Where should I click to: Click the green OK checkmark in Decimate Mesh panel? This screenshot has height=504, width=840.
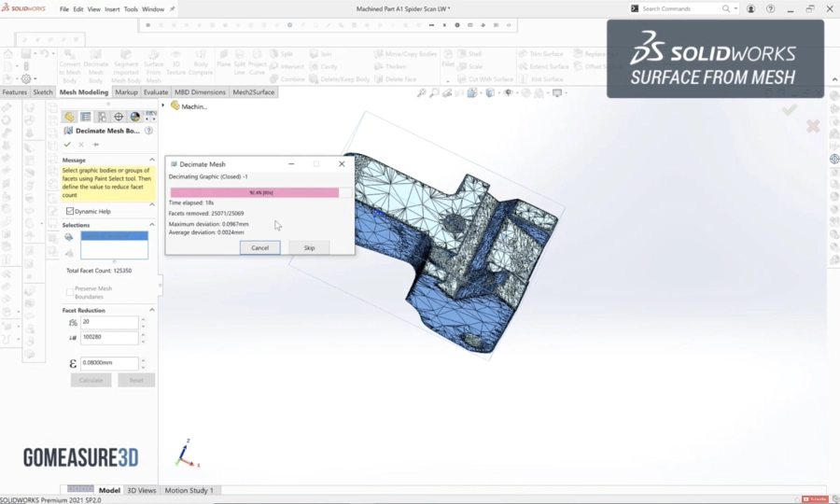click(x=67, y=145)
